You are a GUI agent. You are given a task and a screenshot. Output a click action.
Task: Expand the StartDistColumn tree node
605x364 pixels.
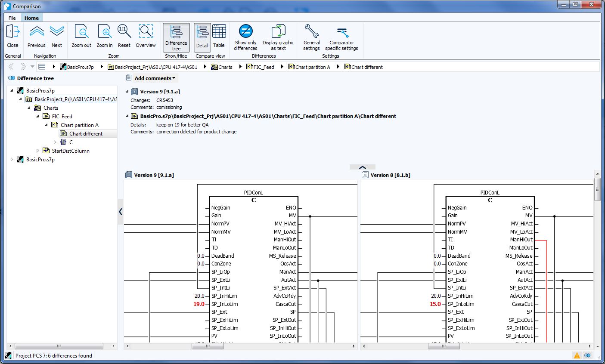coord(37,151)
